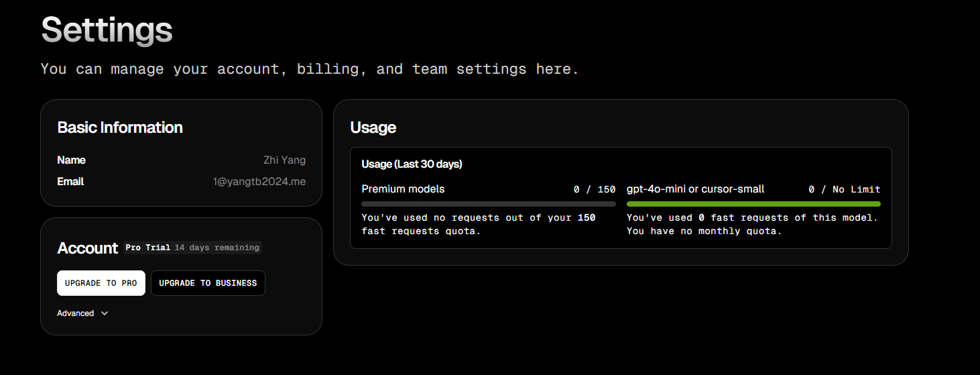The height and width of the screenshot is (375, 980).
Task: Click the Premium models label
Action: [403, 189]
